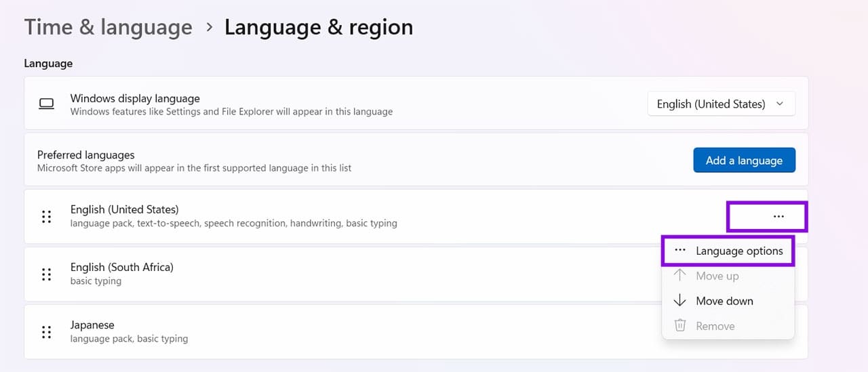Click the Language section heading

point(48,63)
